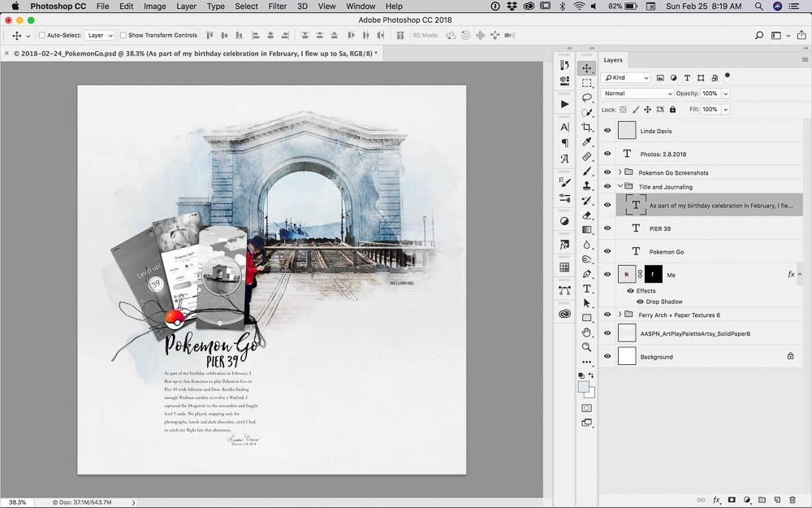Open macOS Spotlight search
This screenshot has width=812, height=508.
click(x=758, y=7)
